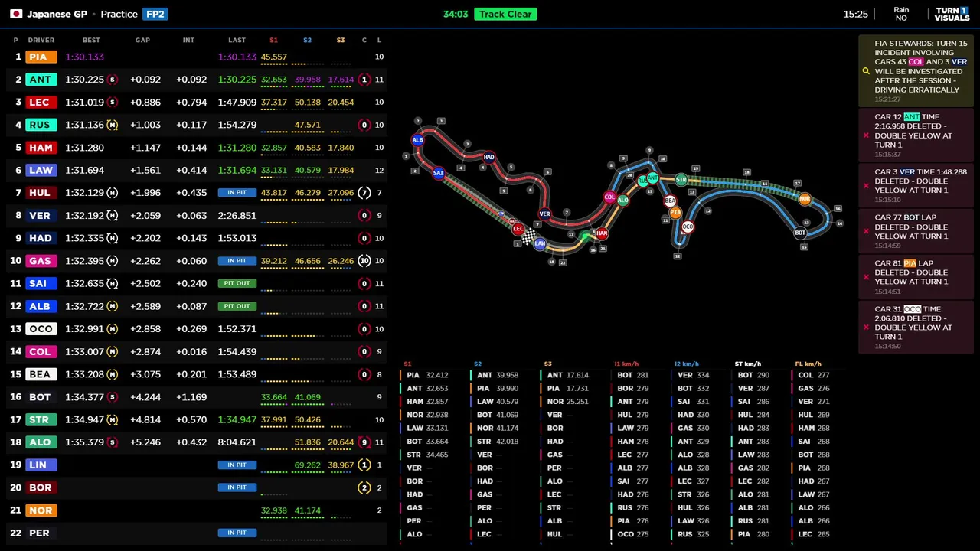Click the BEST column header
The width and height of the screenshot is (980, 551).
[x=91, y=40]
